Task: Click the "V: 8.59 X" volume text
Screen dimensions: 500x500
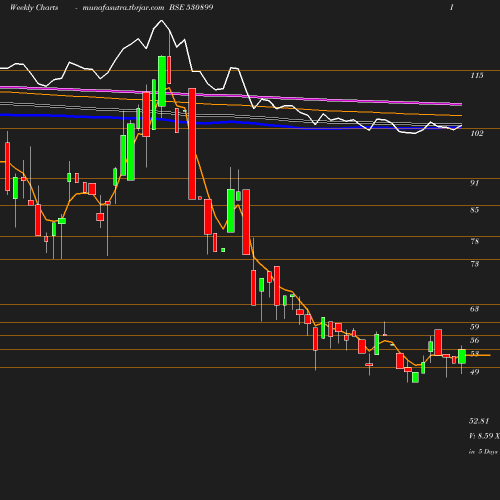Action: click(484, 436)
